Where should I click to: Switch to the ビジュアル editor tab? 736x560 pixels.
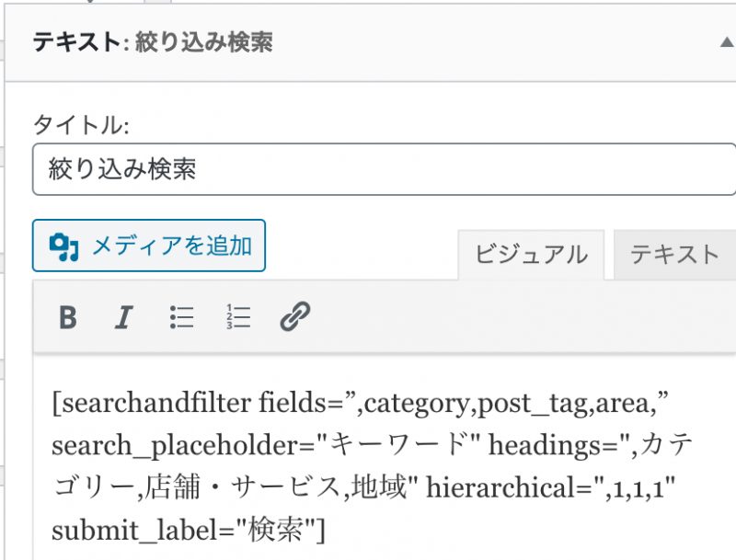(x=531, y=255)
